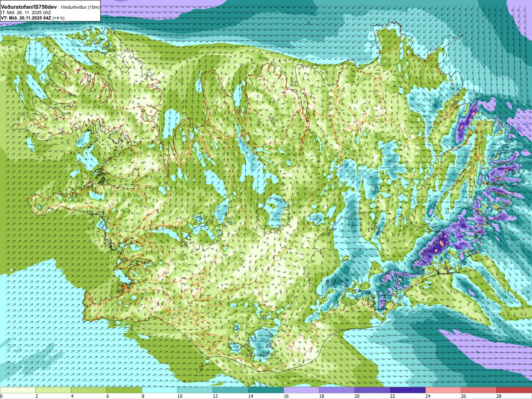Click the legend scale label "24"
This screenshot has height=399, width=532.
coord(428,396)
